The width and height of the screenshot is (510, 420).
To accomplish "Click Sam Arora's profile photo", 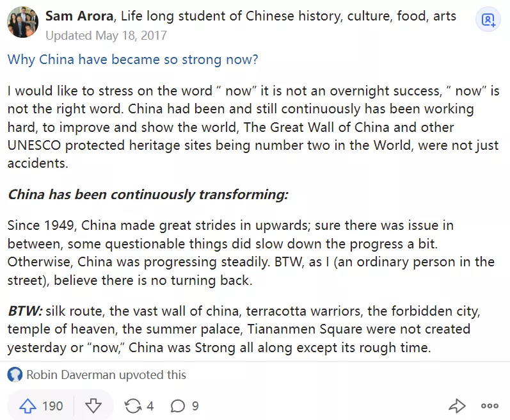I will click(22, 22).
